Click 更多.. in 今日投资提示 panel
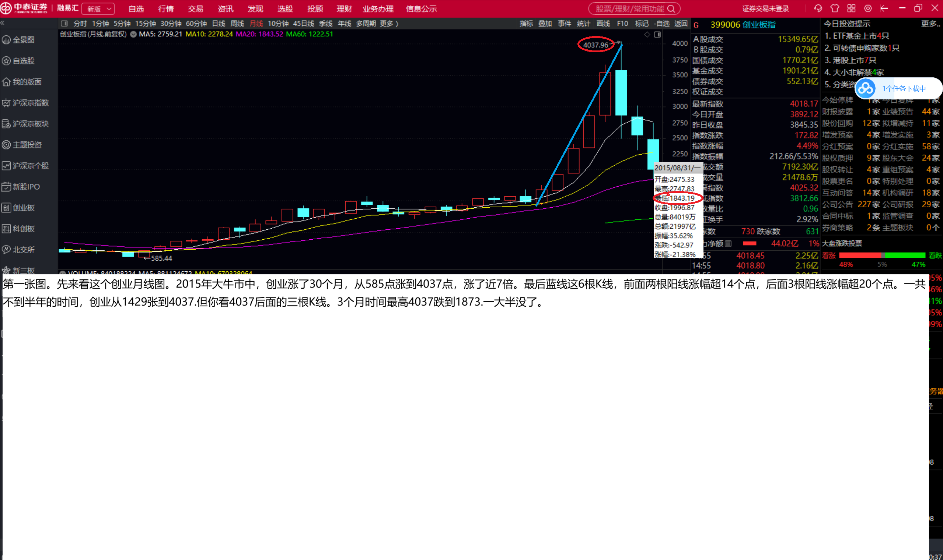 (x=930, y=24)
